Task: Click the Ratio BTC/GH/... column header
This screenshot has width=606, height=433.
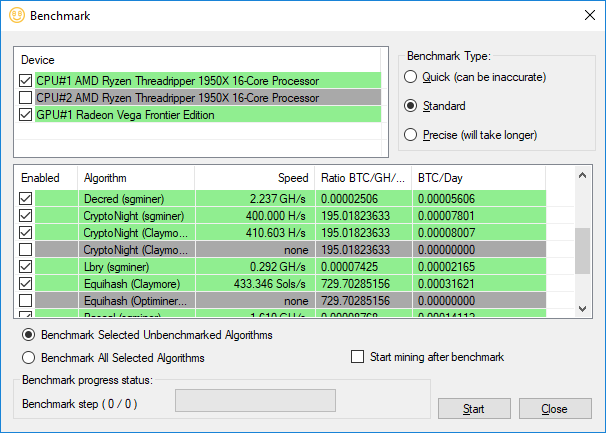Action: [x=363, y=178]
